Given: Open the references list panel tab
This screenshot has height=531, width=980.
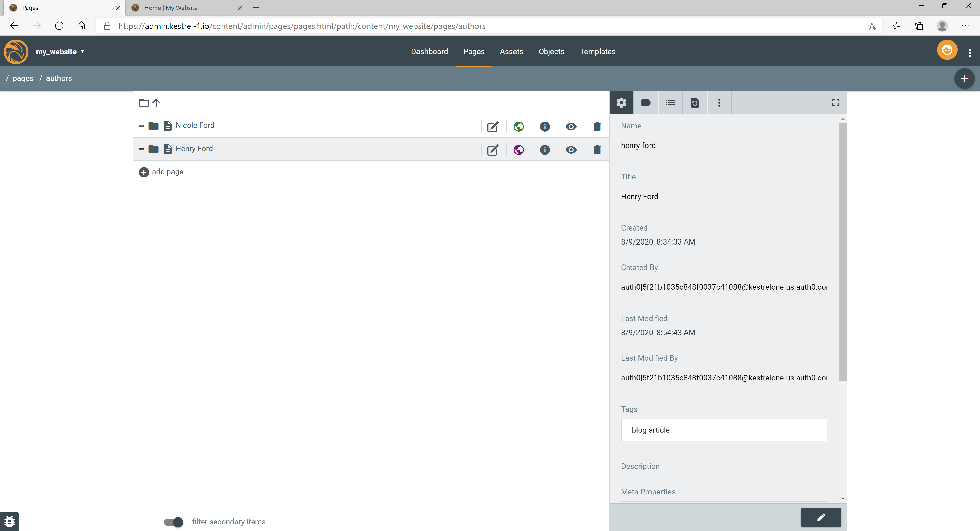Looking at the screenshot, I should [x=670, y=102].
